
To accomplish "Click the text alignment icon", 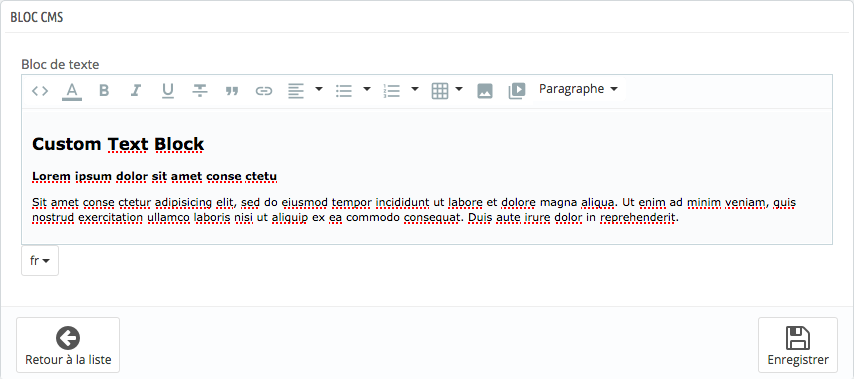I will pyautogui.click(x=296, y=91).
